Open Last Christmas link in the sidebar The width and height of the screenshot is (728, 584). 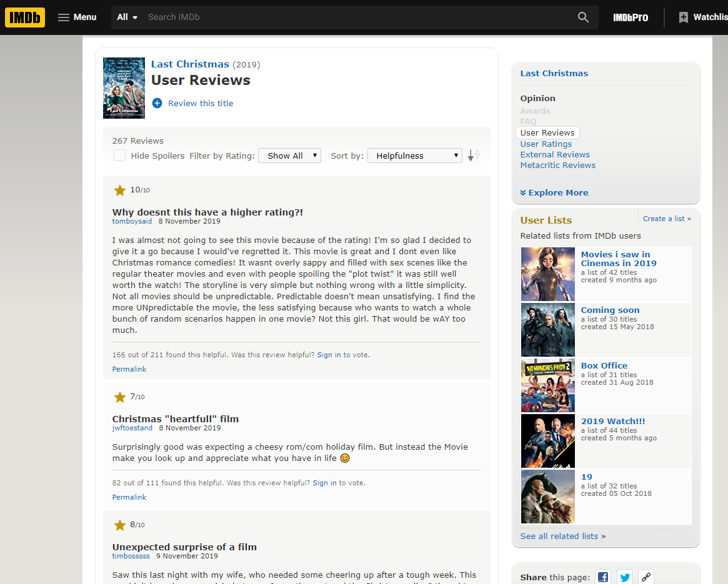point(554,73)
